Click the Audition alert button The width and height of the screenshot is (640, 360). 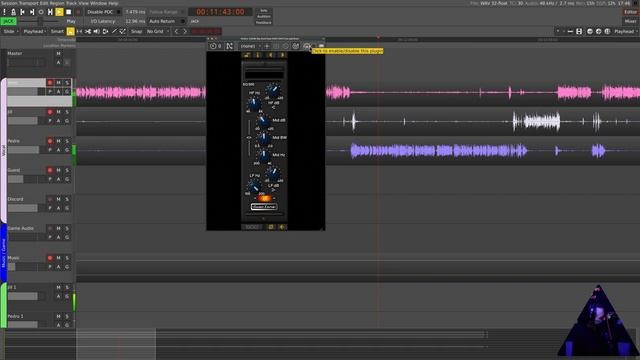point(264,17)
